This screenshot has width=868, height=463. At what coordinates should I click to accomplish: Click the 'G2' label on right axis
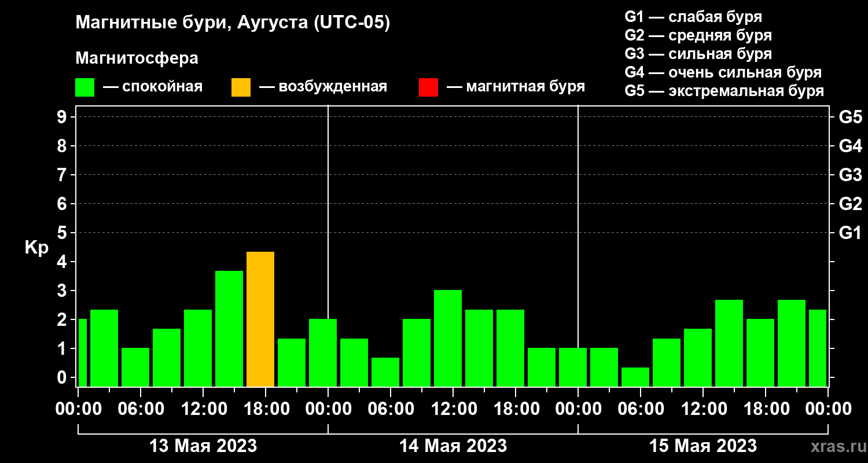pyautogui.click(x=850, y=204)
